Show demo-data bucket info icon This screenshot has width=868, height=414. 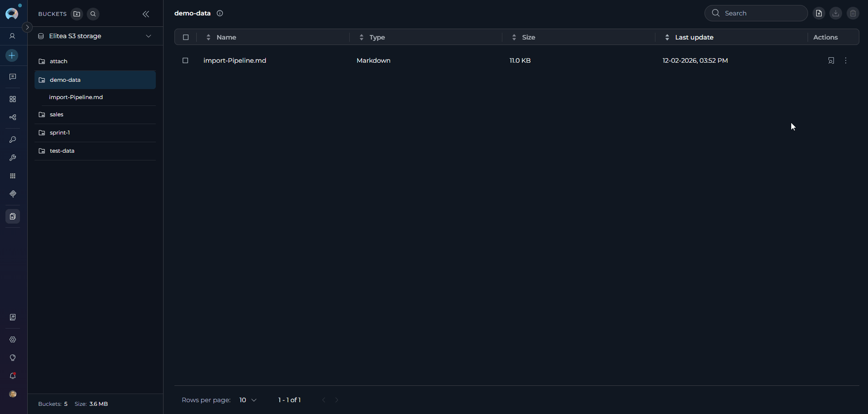pyautogui.click(x=220, y=13)
